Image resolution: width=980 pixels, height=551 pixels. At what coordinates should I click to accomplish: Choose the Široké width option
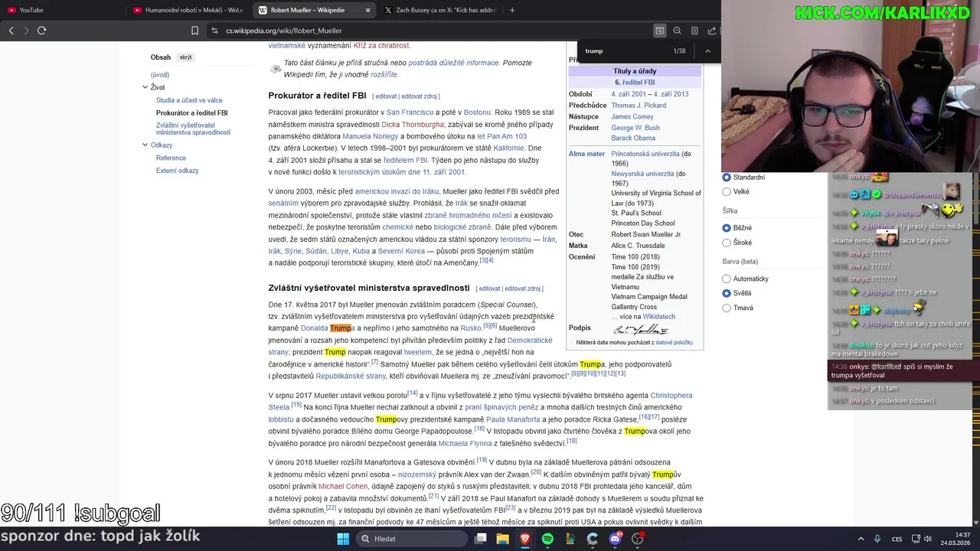tap(727, 243)
